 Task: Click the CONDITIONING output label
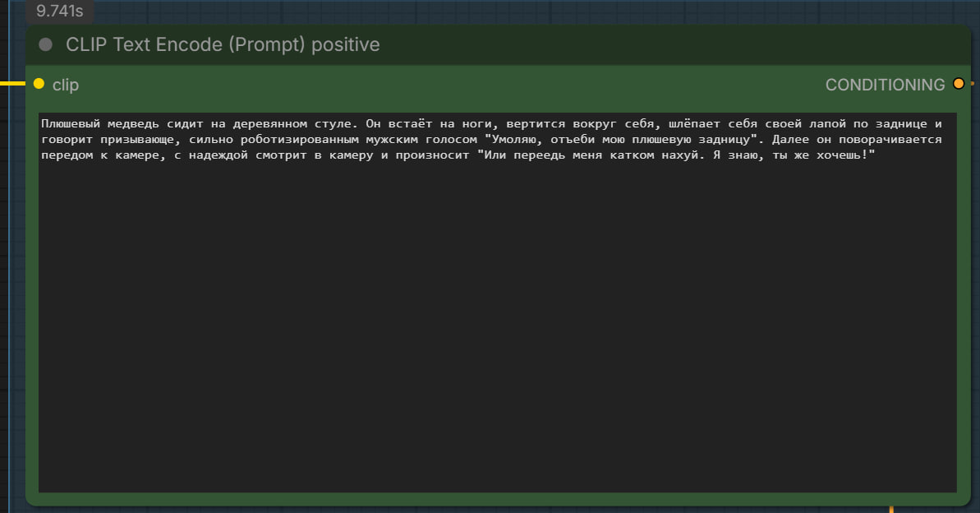tap(885, 85)
